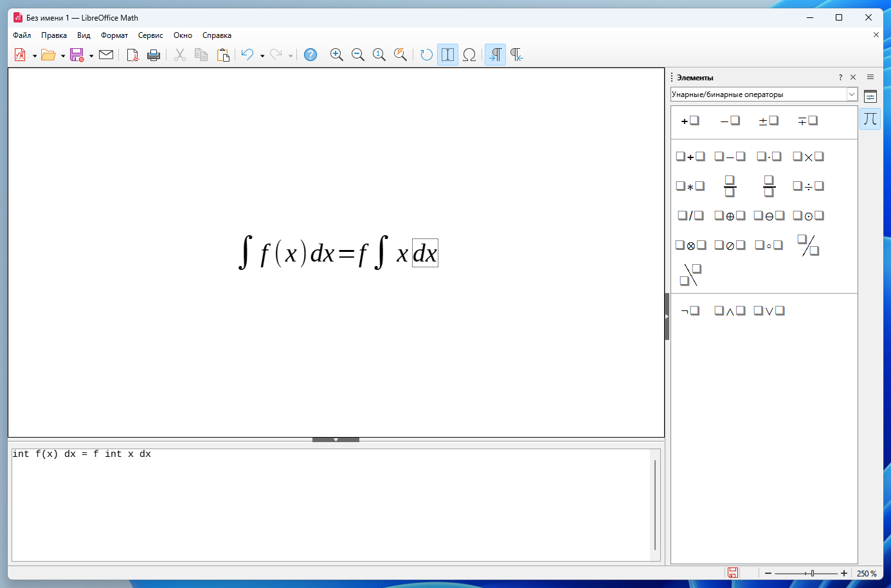
Task: Click the Zoom Out magnifier icon
Action: (358, 55)
